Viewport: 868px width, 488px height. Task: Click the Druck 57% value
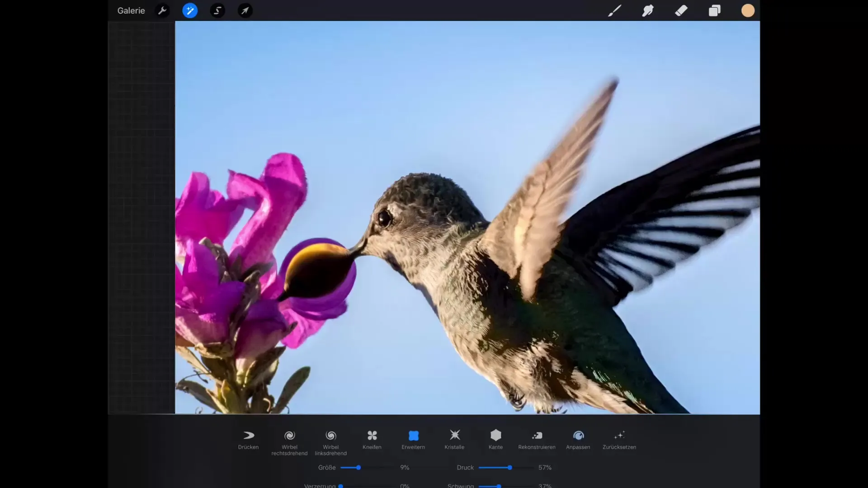[545, 468]
